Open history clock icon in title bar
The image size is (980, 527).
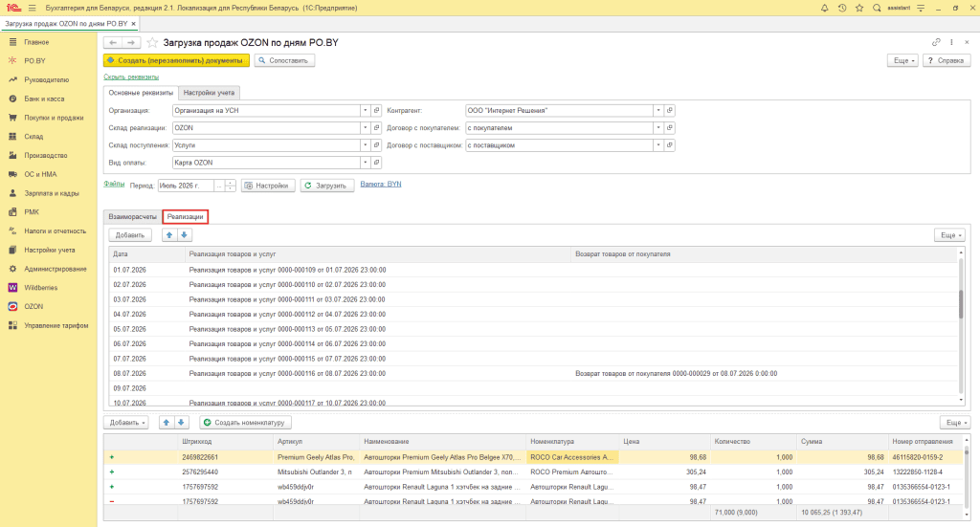842,8
